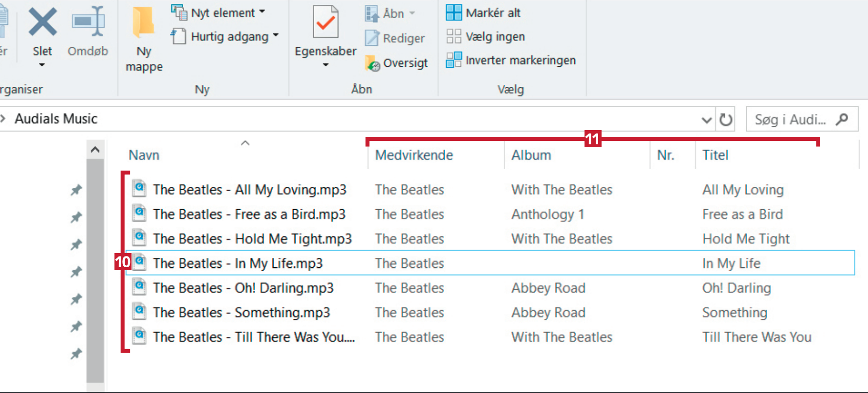Click the Oversigt history icon

coord(373,63)
